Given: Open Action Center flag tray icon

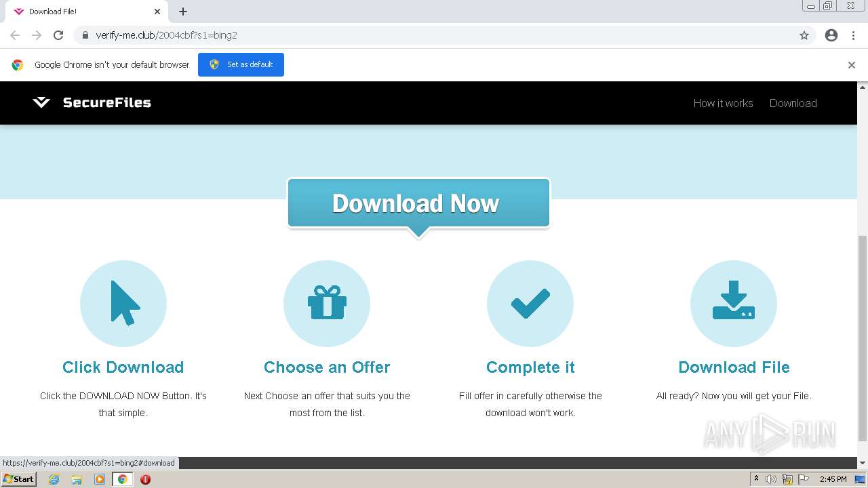Looking at the screenshot, I should click(x=802, y=479).
